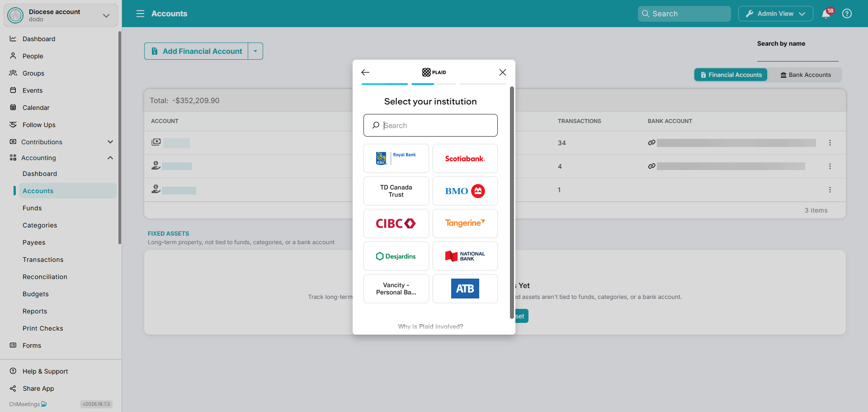Select ATB institution
This screenshot has width=868, height=412.
[x=465, y=289]
